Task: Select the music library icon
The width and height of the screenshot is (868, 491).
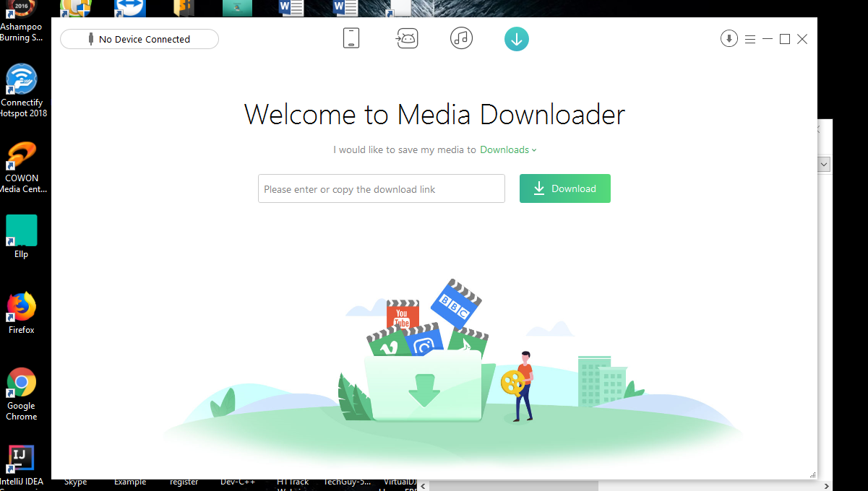Action: click(461, 38)
